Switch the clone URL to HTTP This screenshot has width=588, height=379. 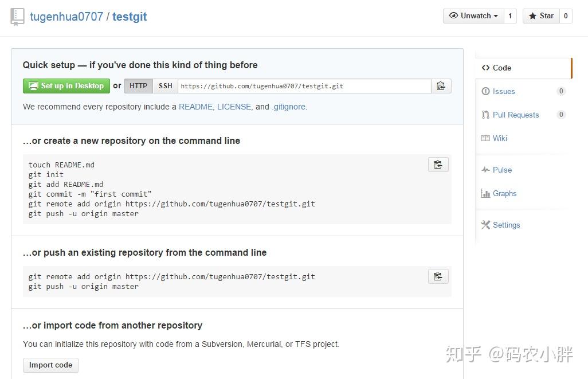click(x=138, y=85)
